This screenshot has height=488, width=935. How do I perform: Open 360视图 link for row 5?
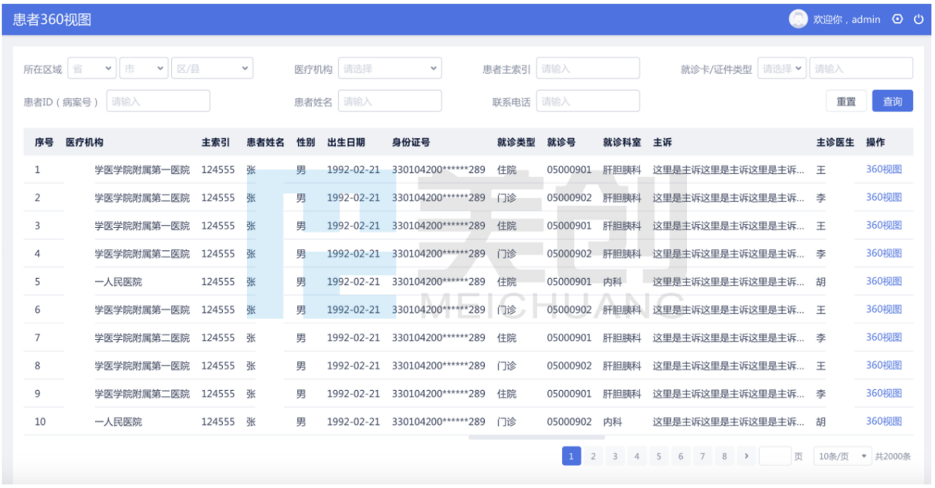tap(883, 281)
